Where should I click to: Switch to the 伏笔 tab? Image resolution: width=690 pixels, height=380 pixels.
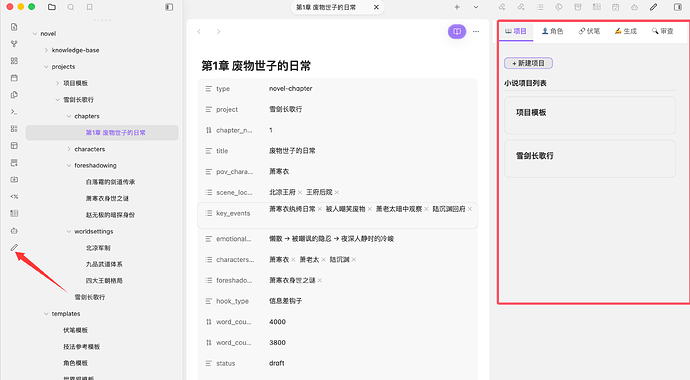click(589, 31)
